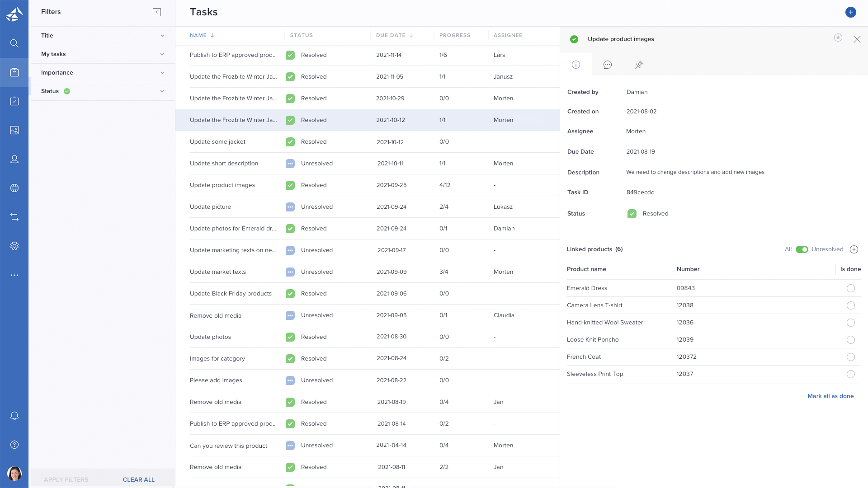Toggle the All/Unresolved linked products switch
This screenshot has height=488, width=868.
pyautogui.click(x=802, y=249)
